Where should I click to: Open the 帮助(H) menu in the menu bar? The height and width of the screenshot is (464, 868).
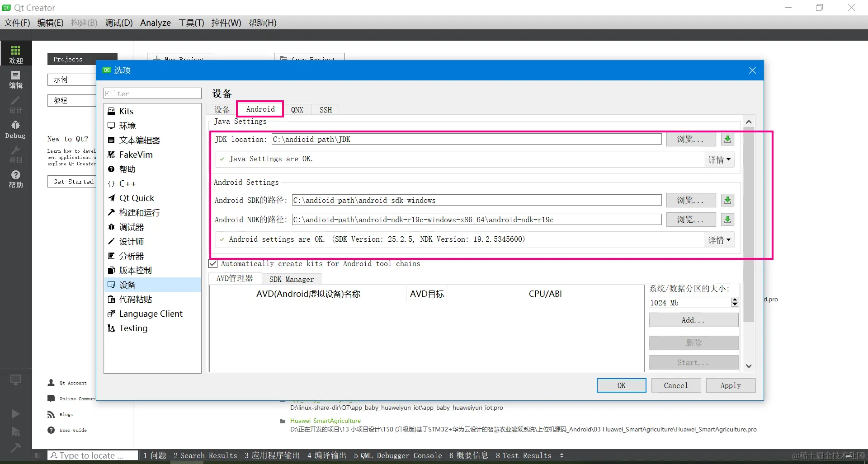262,23
